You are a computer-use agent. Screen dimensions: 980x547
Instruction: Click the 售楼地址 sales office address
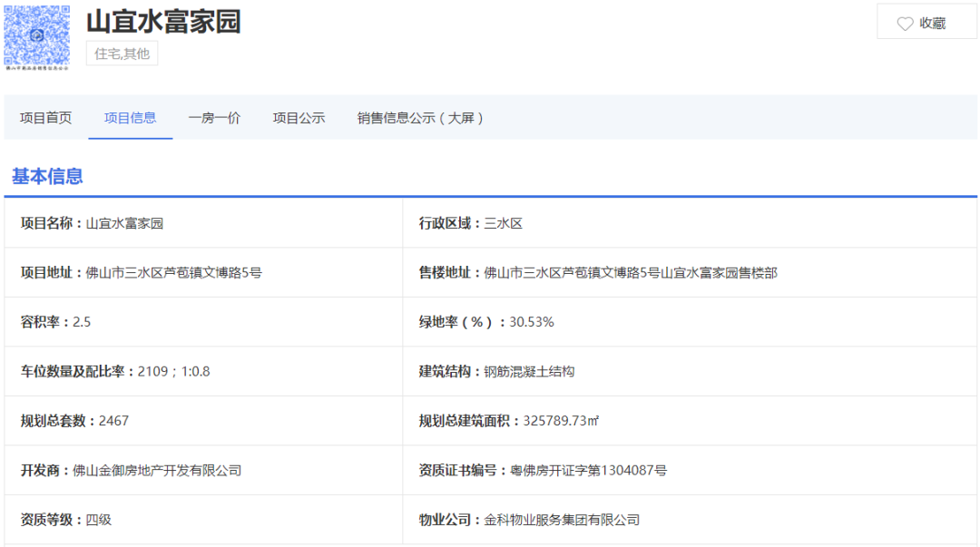pos(630,272)
